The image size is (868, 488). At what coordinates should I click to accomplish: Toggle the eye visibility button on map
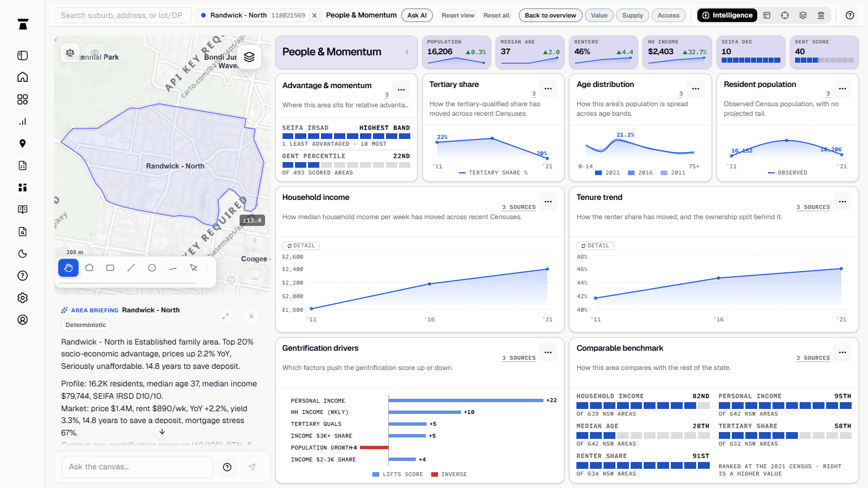coord(95,53)
